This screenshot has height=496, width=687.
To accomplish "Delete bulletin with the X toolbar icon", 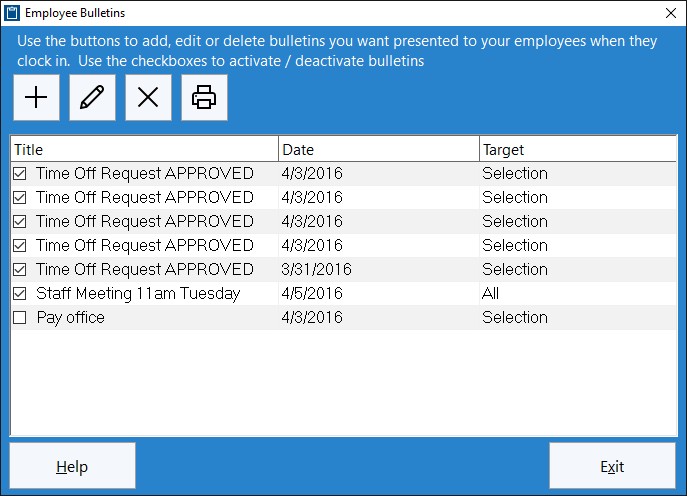I will [149, 97].
